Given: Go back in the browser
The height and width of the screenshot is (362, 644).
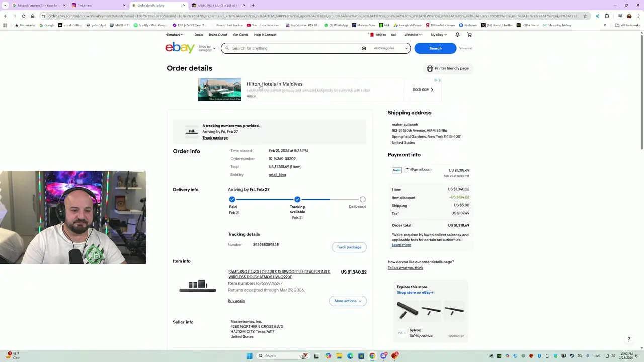Looking at the screenshot, I should [6, 16].
